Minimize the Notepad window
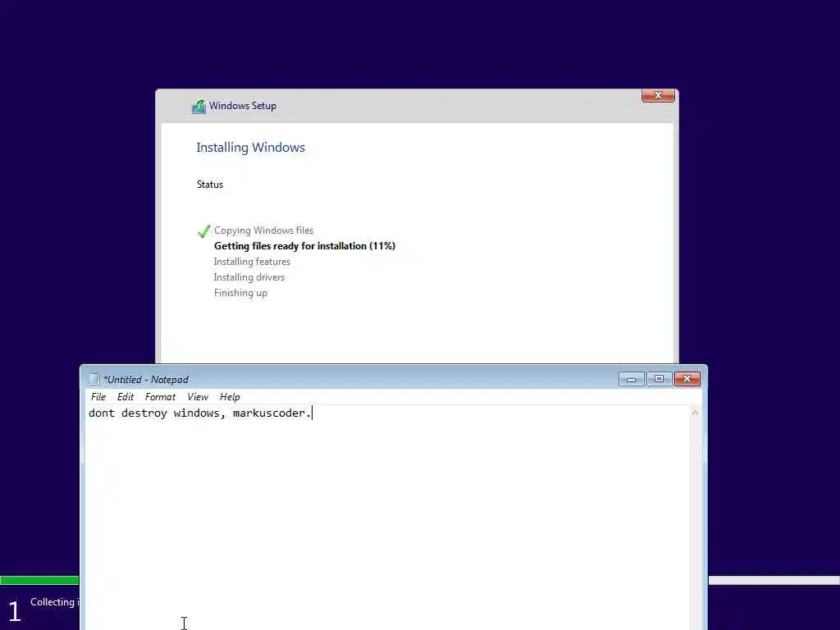 631,379
